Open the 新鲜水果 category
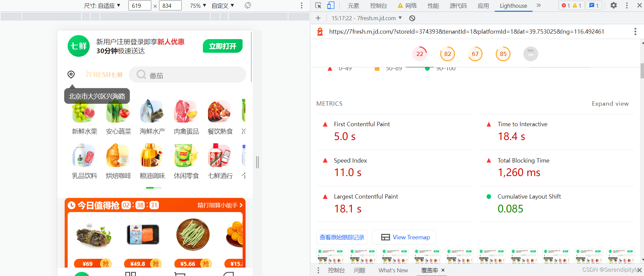Viewport: 644px width, 276px height. pyautogui.click(x=84, y=117)
